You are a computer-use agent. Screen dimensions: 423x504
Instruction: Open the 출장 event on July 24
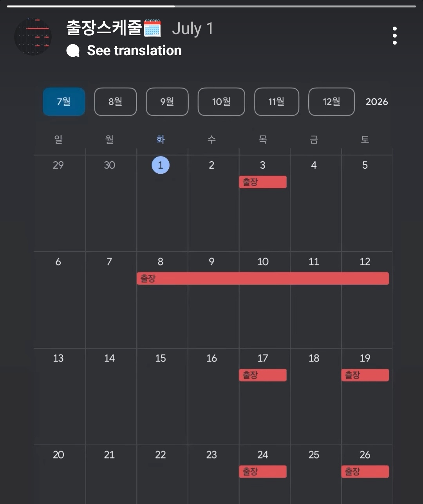click(263, 472)
